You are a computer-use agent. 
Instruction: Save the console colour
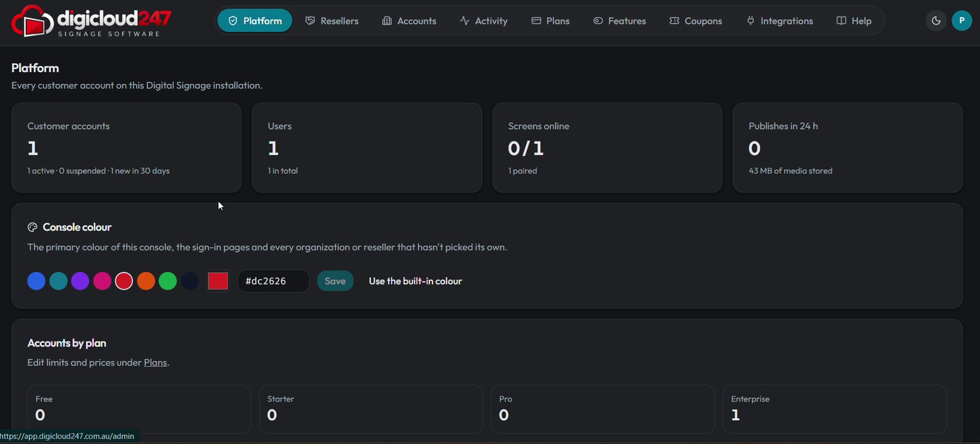point(335,281)
